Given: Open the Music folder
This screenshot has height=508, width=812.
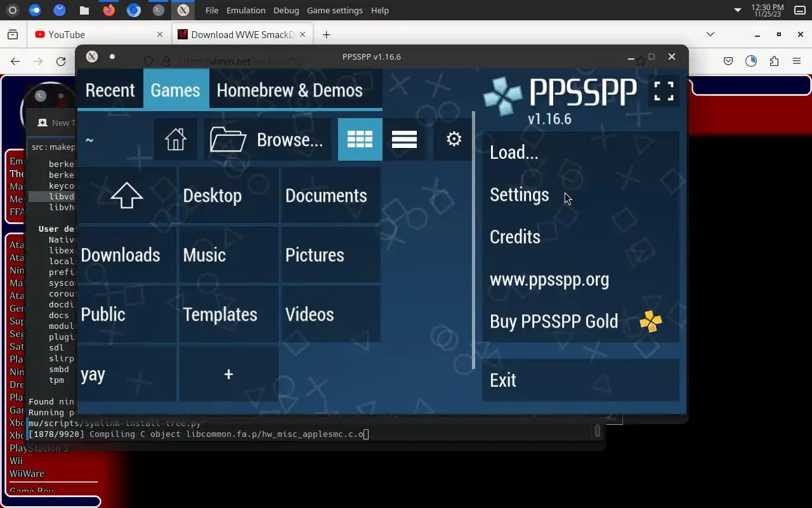Looking at the screenshot, I should click(228, 255).
